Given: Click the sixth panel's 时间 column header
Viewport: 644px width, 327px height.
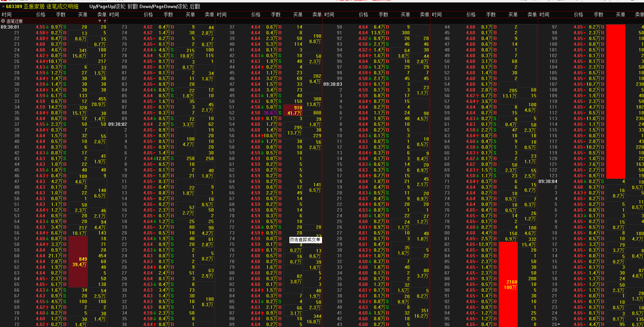Looking at the screenshot, I should click(x=544, y=14).
